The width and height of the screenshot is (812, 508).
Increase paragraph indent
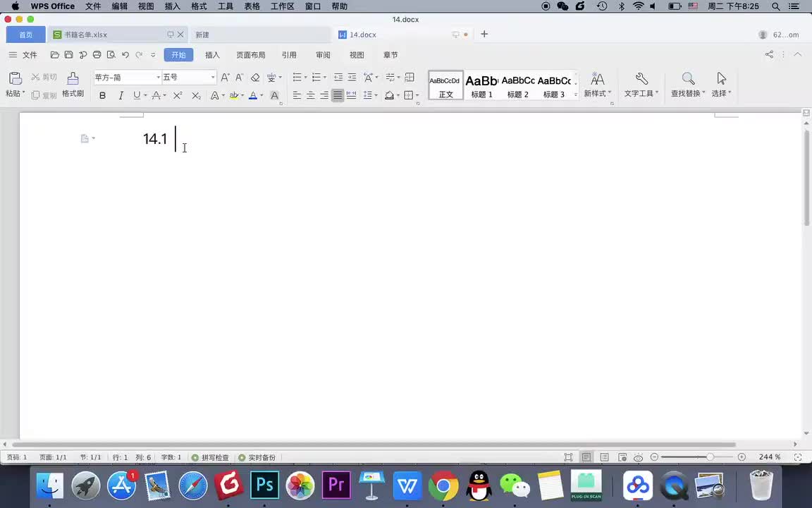point(352,77)
